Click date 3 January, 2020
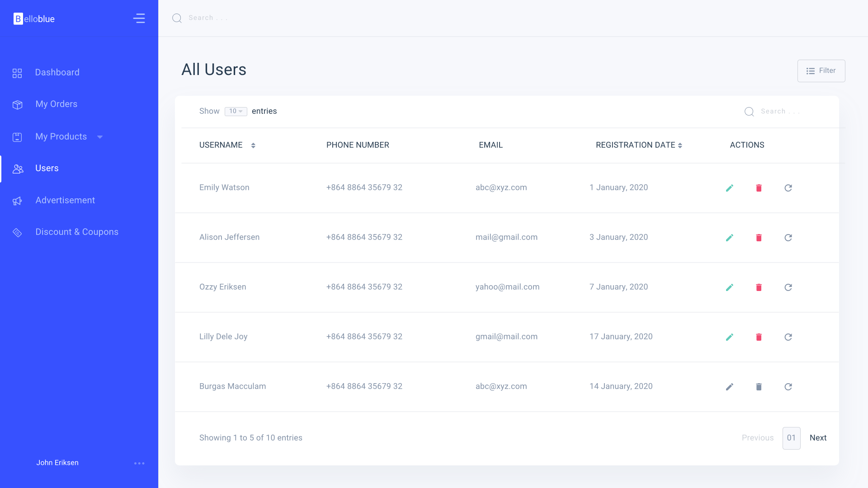Image resolution: width=868 pixels, height=488 pixels. coord(618,237)
